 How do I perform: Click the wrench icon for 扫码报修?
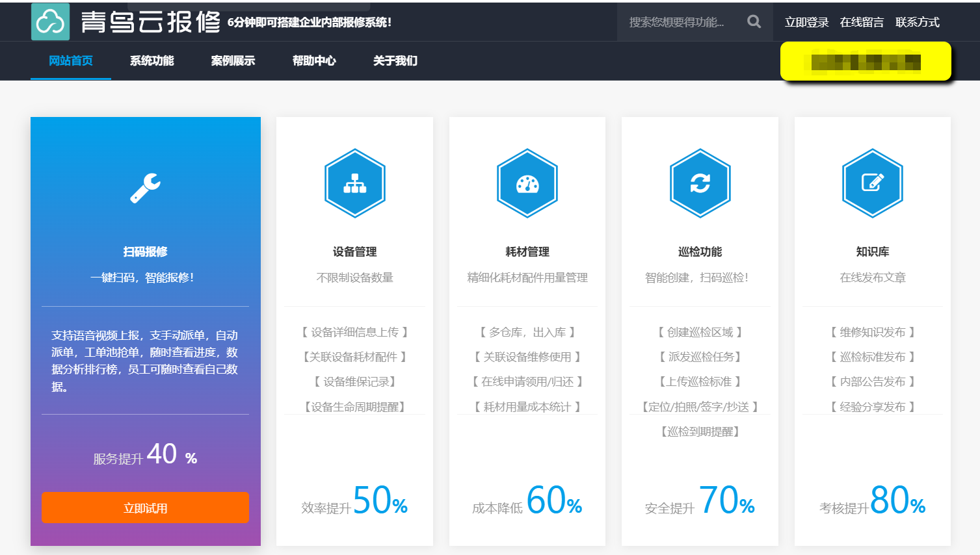pos(145,188)
